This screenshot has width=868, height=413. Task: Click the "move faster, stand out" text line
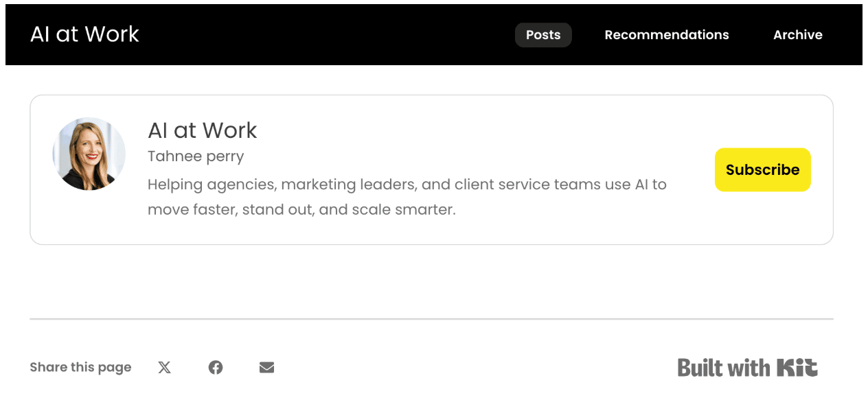[x=301, y=210]
